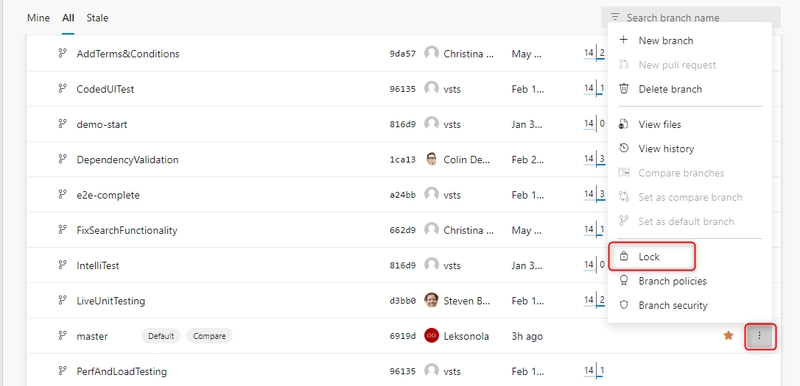Viewport: 800px width, 386px height.
Task: Click the plus icon next to New branch
Action: point(623,40)
